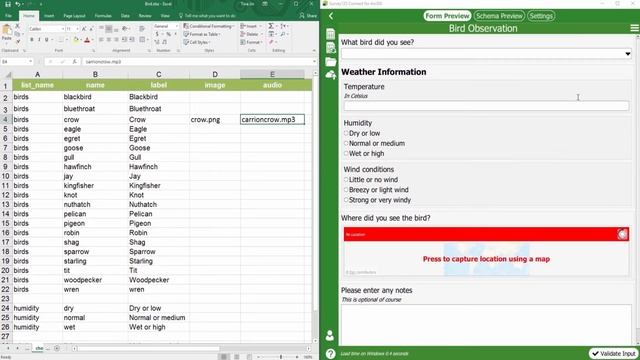This screenshot has height=360, width=640.
Task: Click the Temperature input field
Action: click(486, 106)
